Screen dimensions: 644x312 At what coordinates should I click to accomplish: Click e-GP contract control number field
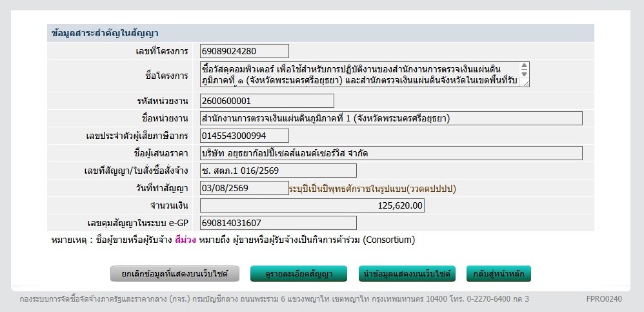(x=278, y=224)
